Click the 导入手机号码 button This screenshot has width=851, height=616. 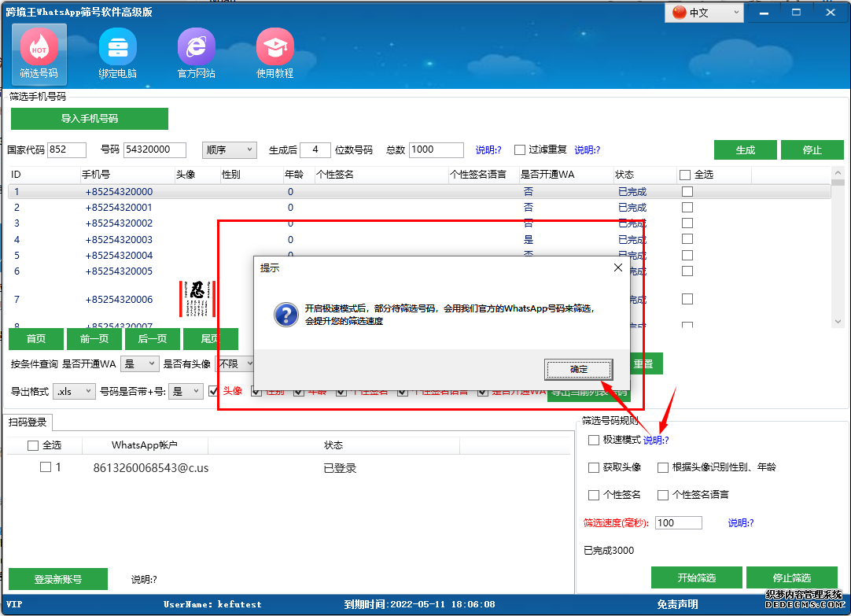pyautogui.click(x=90, y=118)
